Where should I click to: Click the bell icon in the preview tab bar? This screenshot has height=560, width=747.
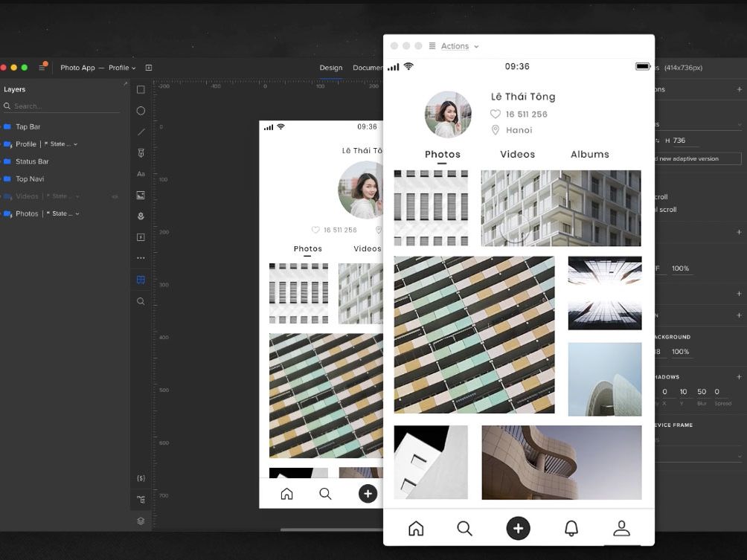(571, 528)
